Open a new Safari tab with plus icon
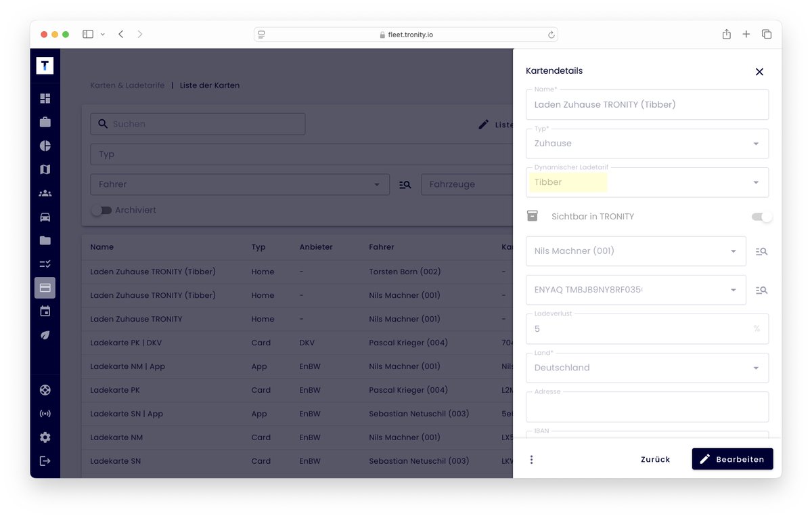The width and height of the screenshot is (812, 518). 746,34
